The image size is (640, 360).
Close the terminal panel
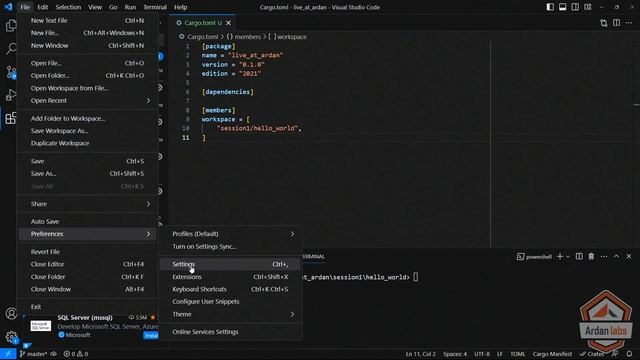(x=629, y=256)
